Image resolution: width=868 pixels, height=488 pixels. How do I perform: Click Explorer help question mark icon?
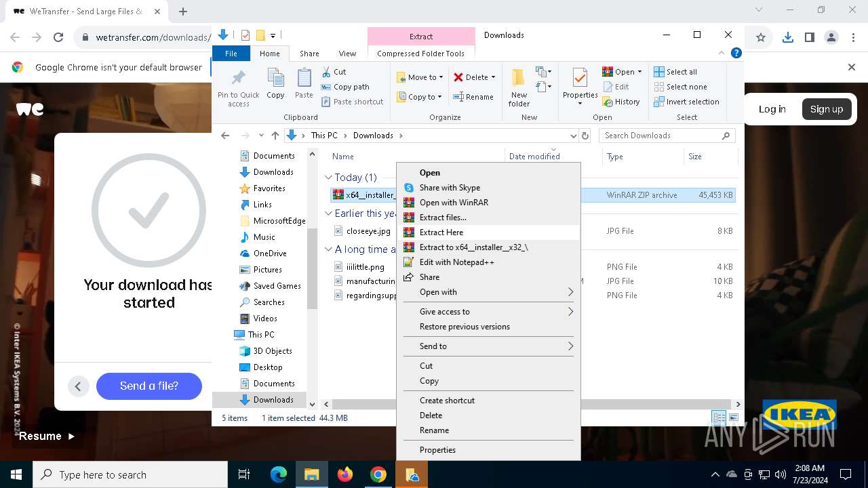tap(736, 53)
